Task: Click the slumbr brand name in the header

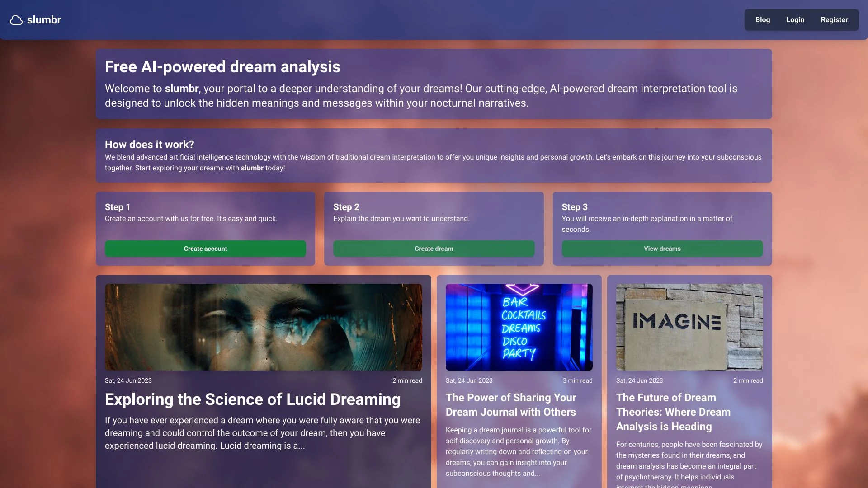Action: tap(44, 19)
